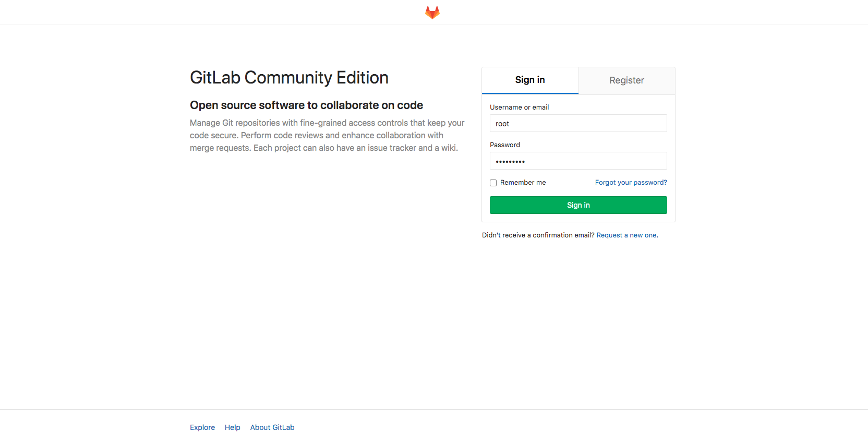Click the masked dots in the password box

(510, 162)
